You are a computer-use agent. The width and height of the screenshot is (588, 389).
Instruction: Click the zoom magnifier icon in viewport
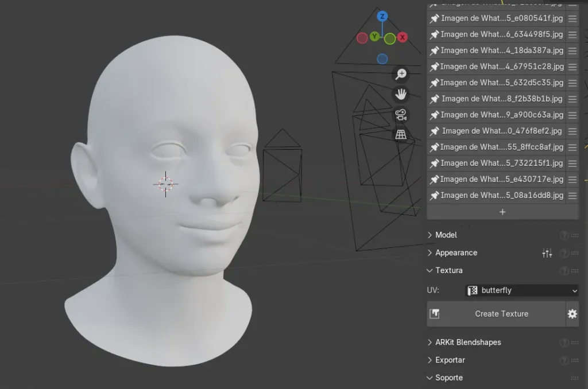pos(401,74)
